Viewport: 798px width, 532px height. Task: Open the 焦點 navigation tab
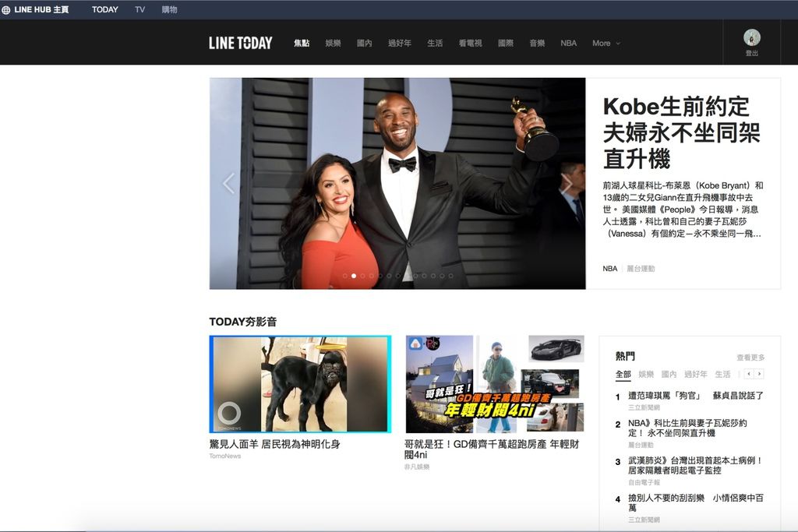click(302, 44)
